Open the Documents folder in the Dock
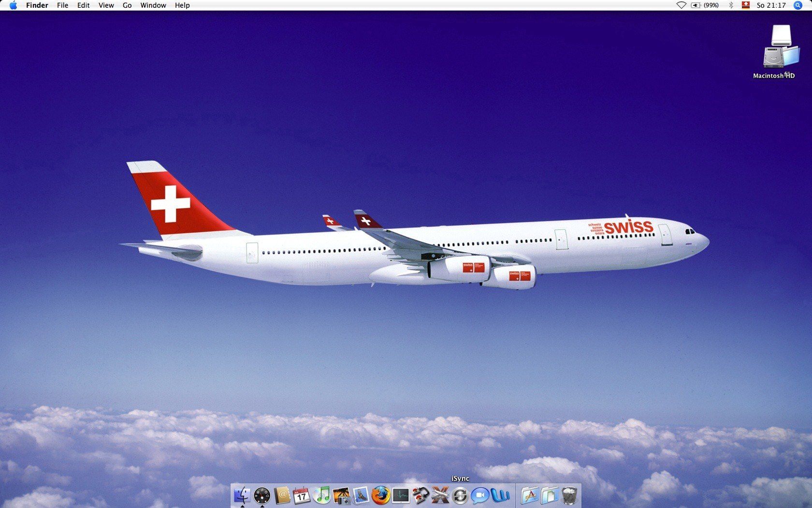The image size is (812, 508). point(550,495)
